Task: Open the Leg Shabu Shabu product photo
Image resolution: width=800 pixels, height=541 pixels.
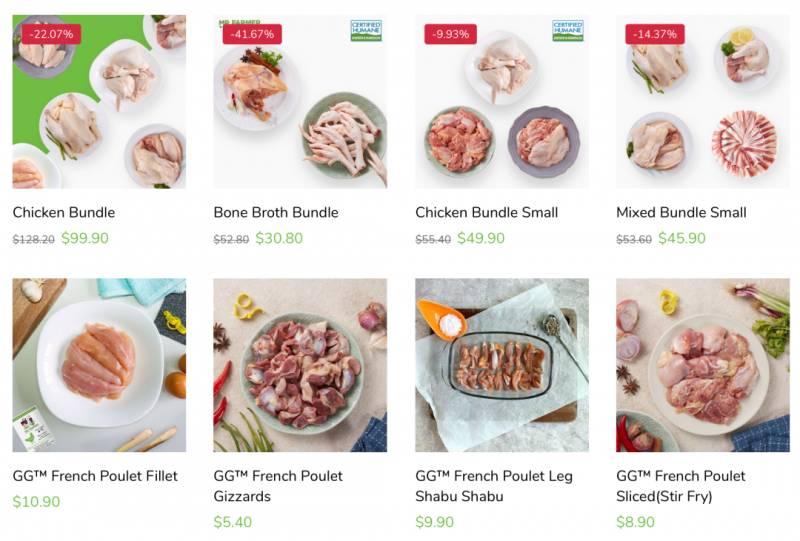Action: [x=502, y=365]
